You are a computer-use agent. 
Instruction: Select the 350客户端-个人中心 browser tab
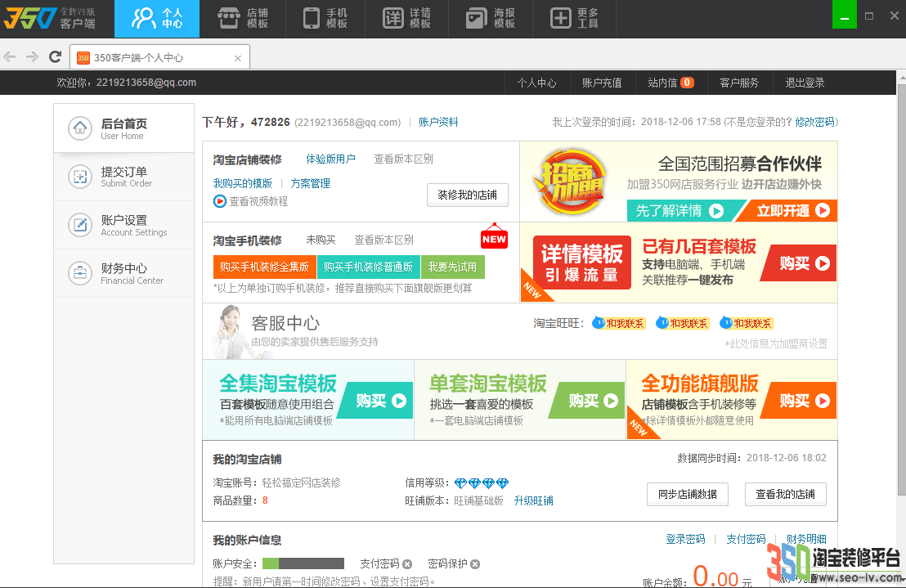[x=159, y=57]
